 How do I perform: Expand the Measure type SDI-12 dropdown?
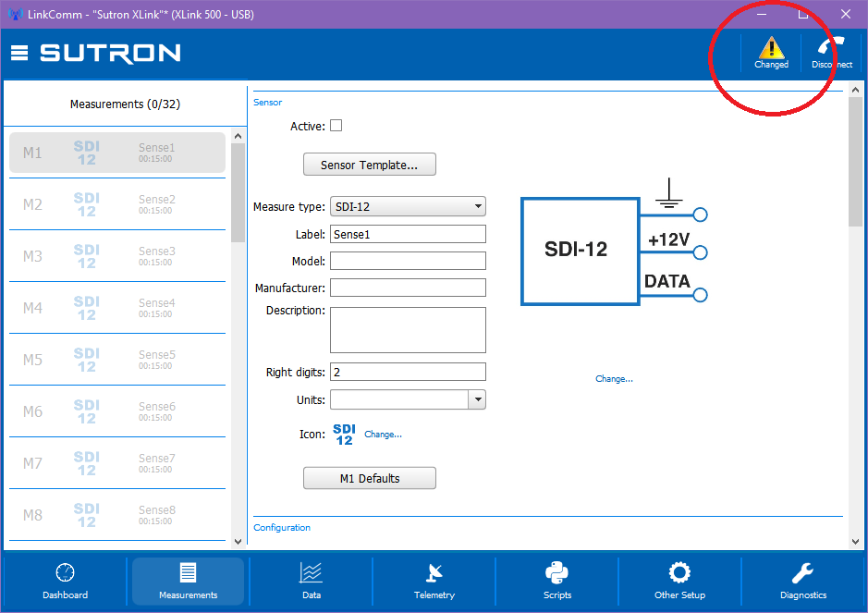[408, 206]
